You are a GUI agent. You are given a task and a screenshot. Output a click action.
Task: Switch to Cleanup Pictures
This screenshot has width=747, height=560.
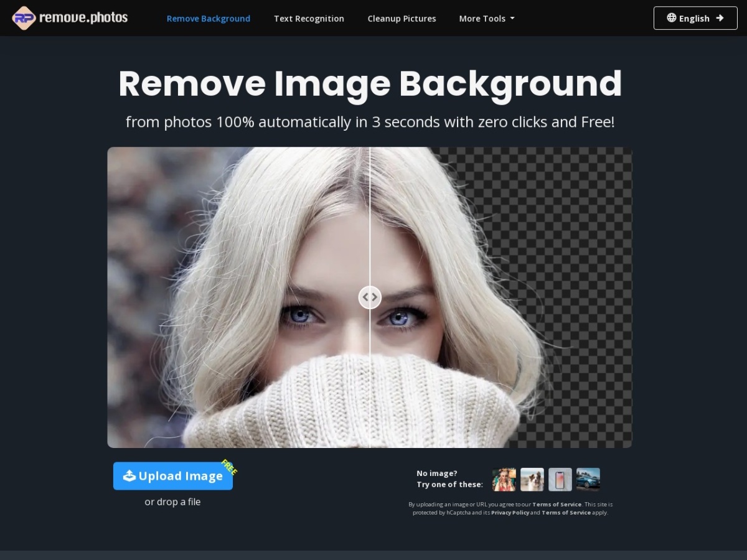(402, 19)
